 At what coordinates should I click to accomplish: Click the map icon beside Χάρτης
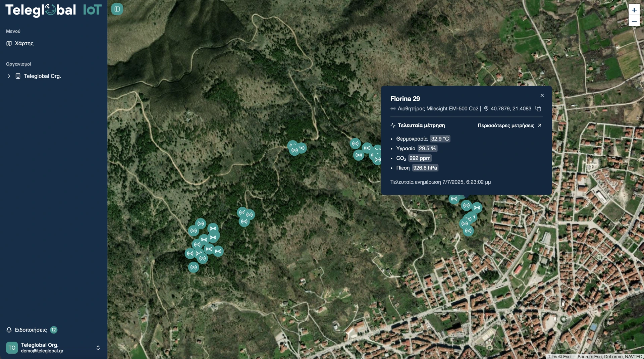pos(9,43)
